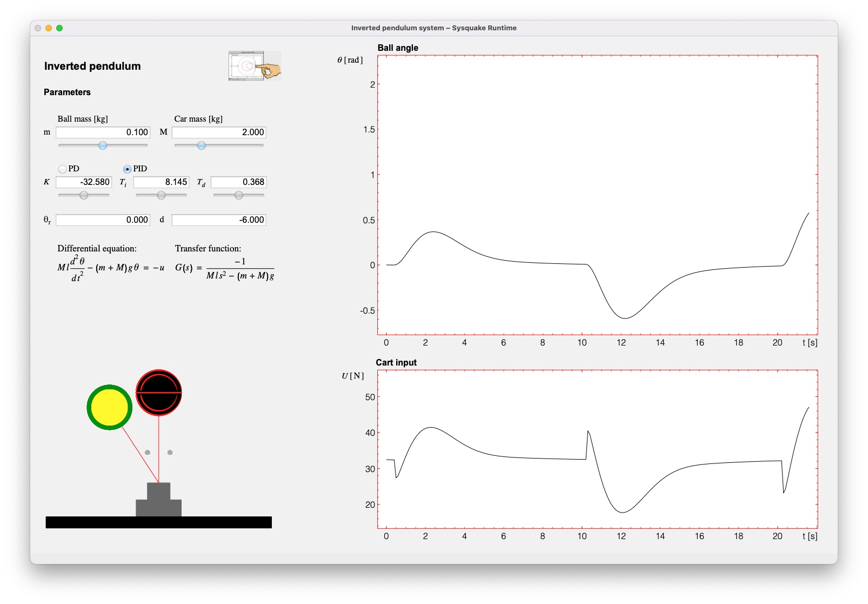The image size is (868, 604).
Task: Select the PID controller radio button
Action: point(127,169)
